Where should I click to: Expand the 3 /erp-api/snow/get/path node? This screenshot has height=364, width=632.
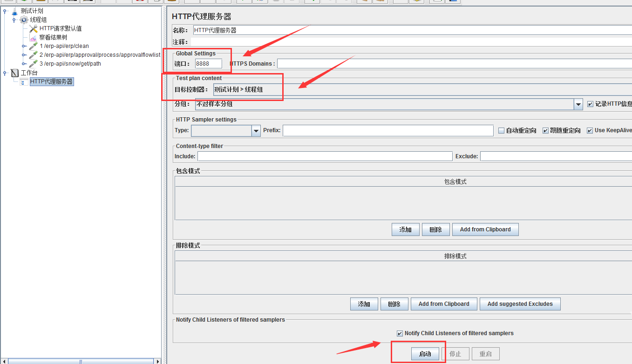click(24, 64)
